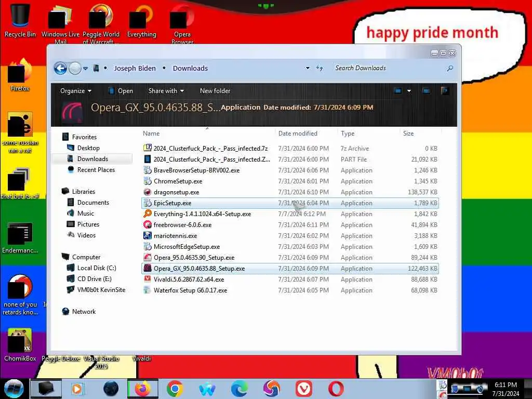Click the Windows Start button
532x399 pixels.
(14, 389)
